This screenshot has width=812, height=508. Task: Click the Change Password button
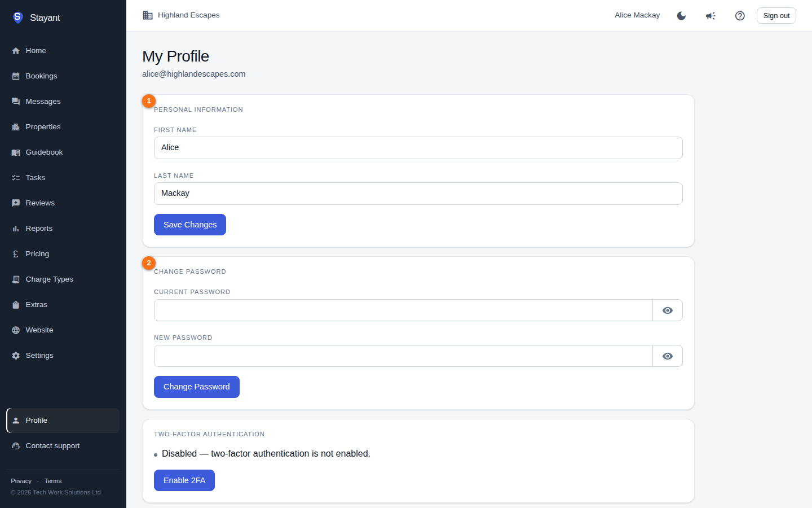pyautogui.click(x=197, y=387)
